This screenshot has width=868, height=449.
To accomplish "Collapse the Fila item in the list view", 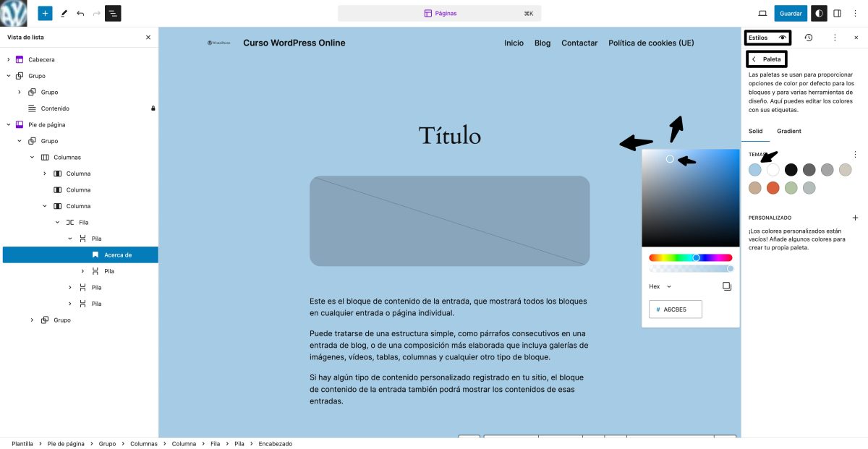I will coord(57,222).
